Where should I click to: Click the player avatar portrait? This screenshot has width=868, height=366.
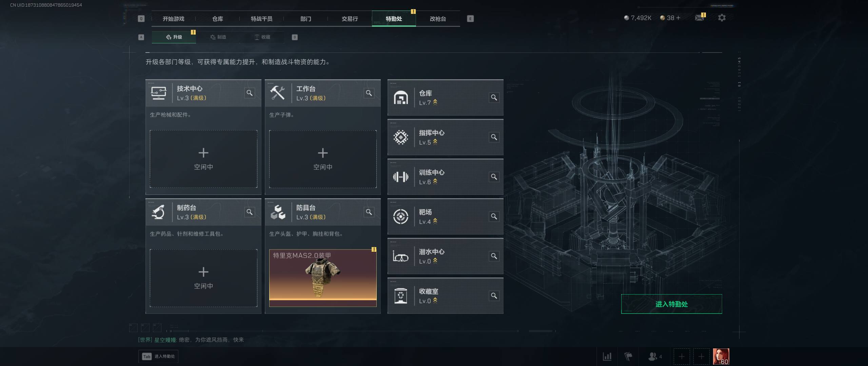[721, 357]
